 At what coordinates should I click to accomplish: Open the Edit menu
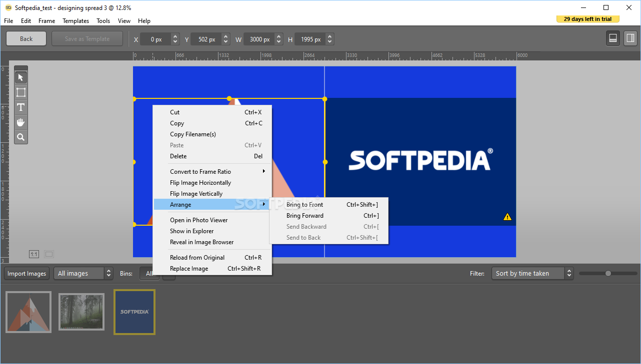[26, 21]
